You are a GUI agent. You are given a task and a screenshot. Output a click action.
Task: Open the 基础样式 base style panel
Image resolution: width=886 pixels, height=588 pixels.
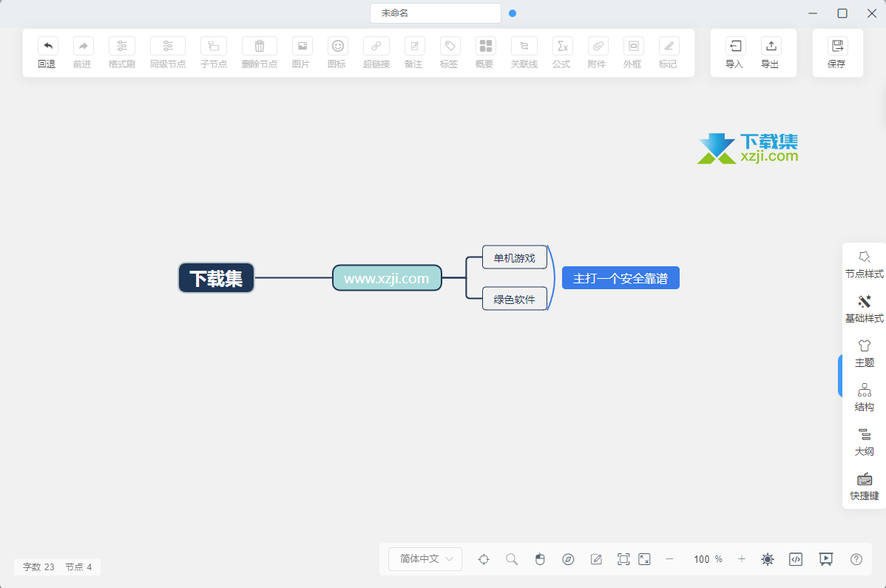pyautogui.click(x=864, y=309)
